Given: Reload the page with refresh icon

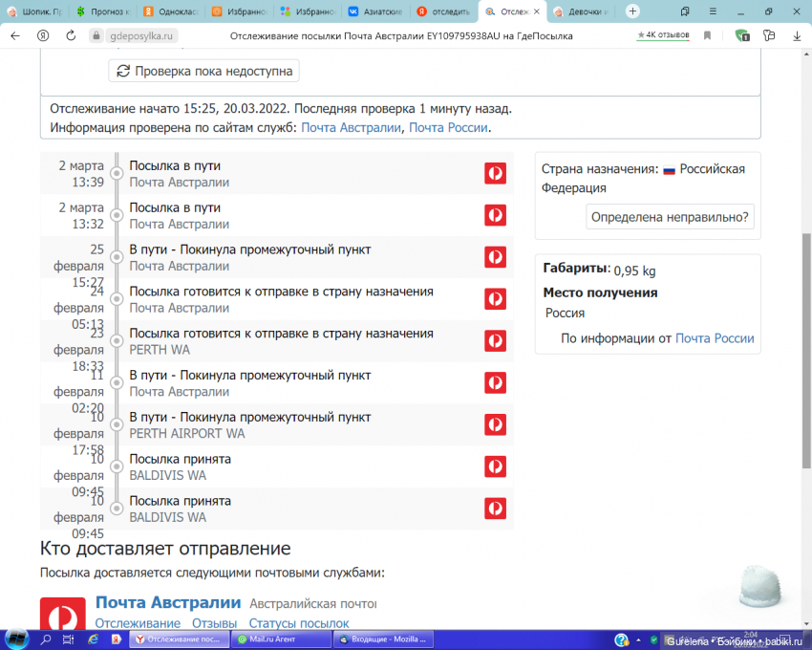Looking at the screenshot, I should tap(71, 35).
